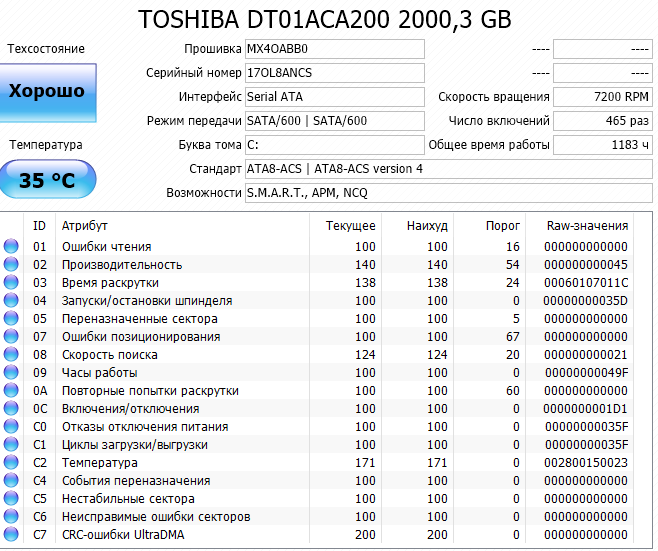Click the status orb for Переназначенные сектора

coord(11,318)
